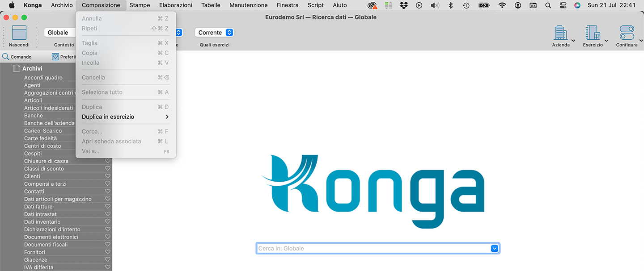Select Dichiarazioni d'intento in the archive list
This screenshot has height=271, width=644.
52,229
